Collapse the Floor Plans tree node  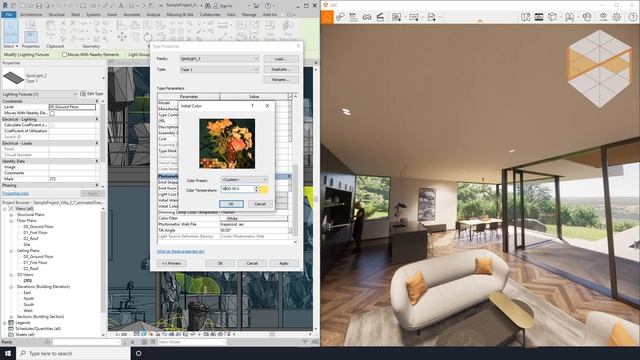pos(11,220)
